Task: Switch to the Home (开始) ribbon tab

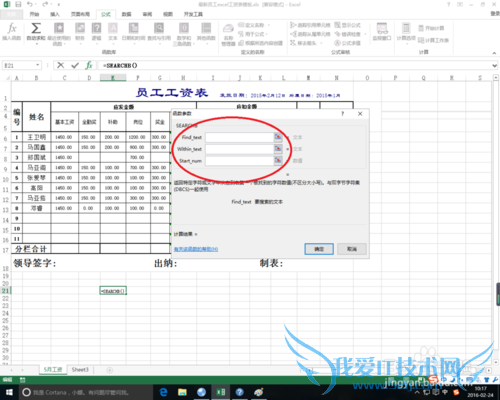Action: (x=34, y=14)
